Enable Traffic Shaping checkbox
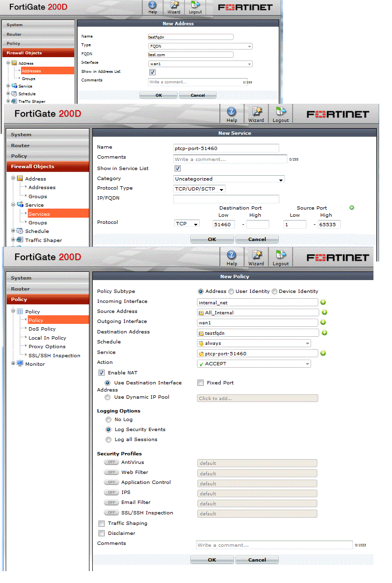392x583 pixels. pyautogui.click(x=101, y=523)
